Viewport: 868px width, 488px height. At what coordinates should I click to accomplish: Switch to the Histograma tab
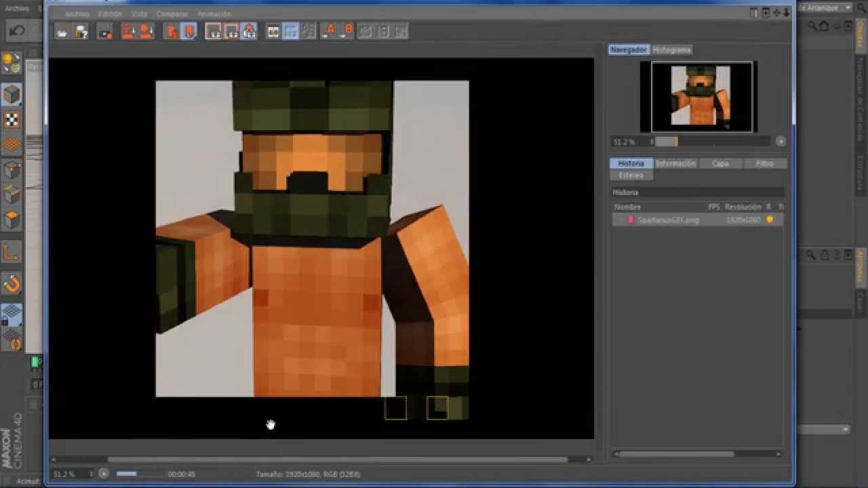672,49
